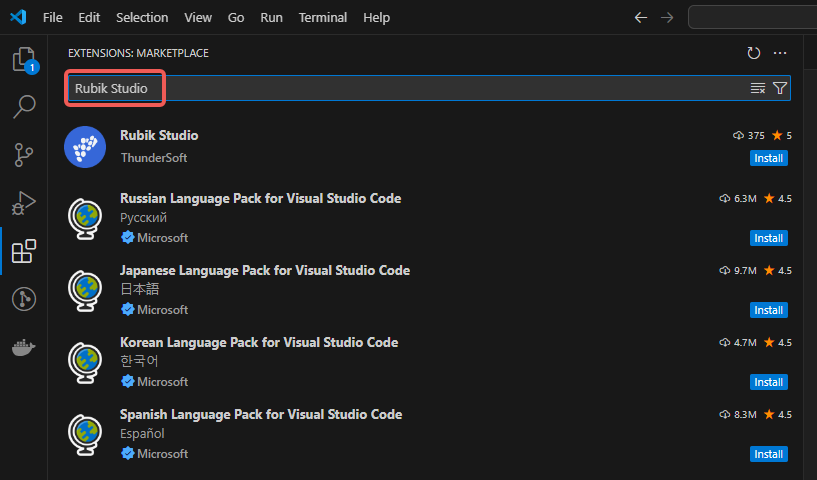Click Microsoft publisher under Spanish Language Pack

pyautogui.click(x=162, y=454)
